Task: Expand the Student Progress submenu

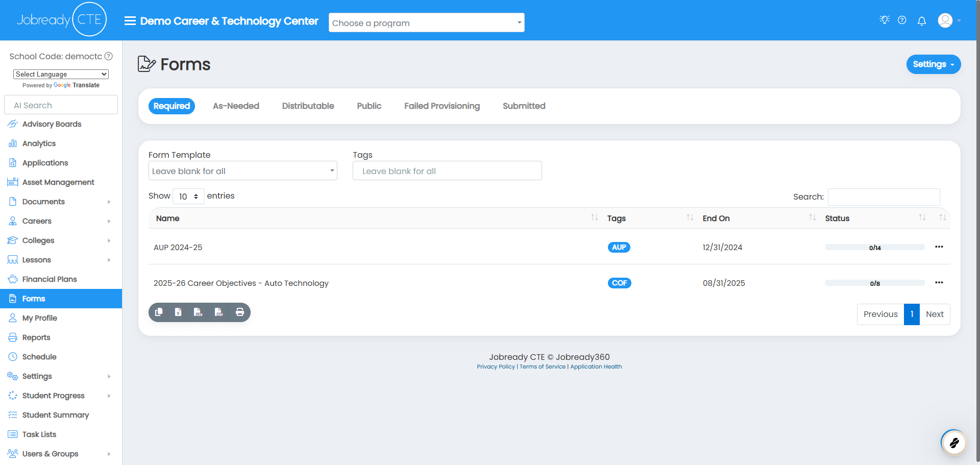Action: point(61,396)
